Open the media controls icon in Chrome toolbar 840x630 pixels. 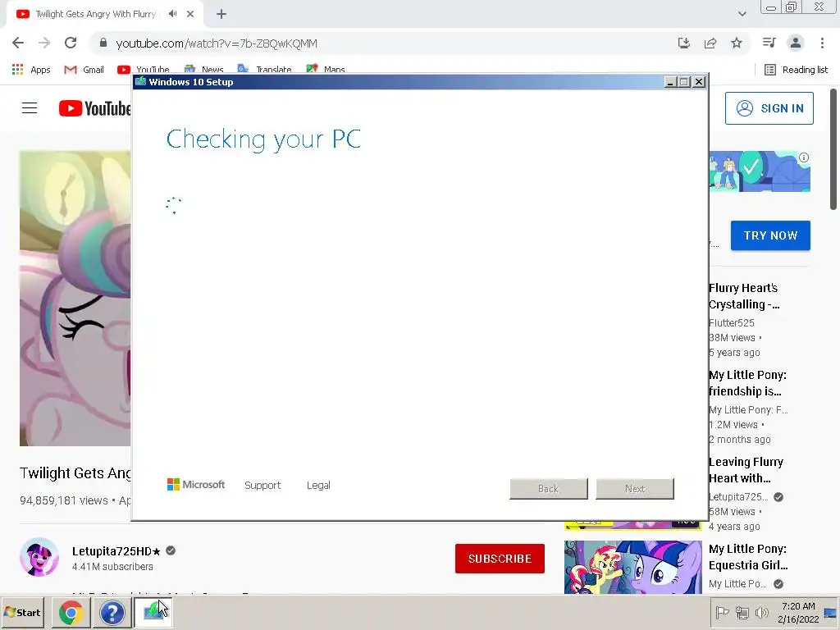(769, 43)
